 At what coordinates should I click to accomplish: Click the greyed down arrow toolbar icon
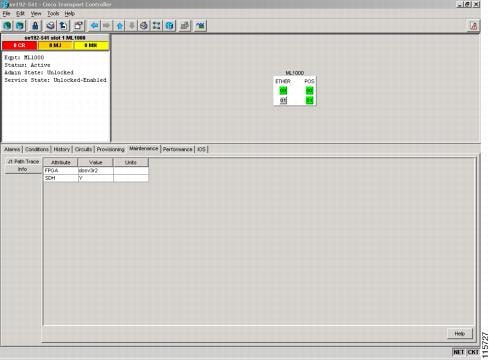point(132,26)
